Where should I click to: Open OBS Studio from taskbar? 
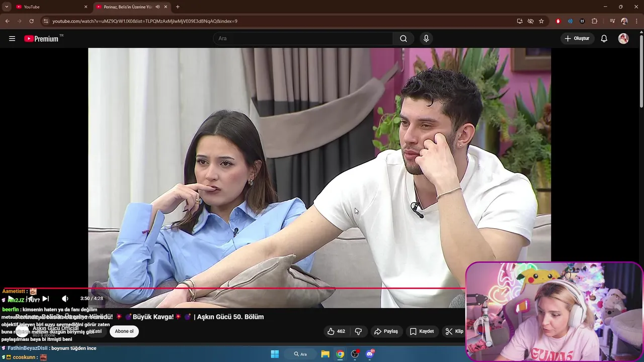[x=355, y=354]
